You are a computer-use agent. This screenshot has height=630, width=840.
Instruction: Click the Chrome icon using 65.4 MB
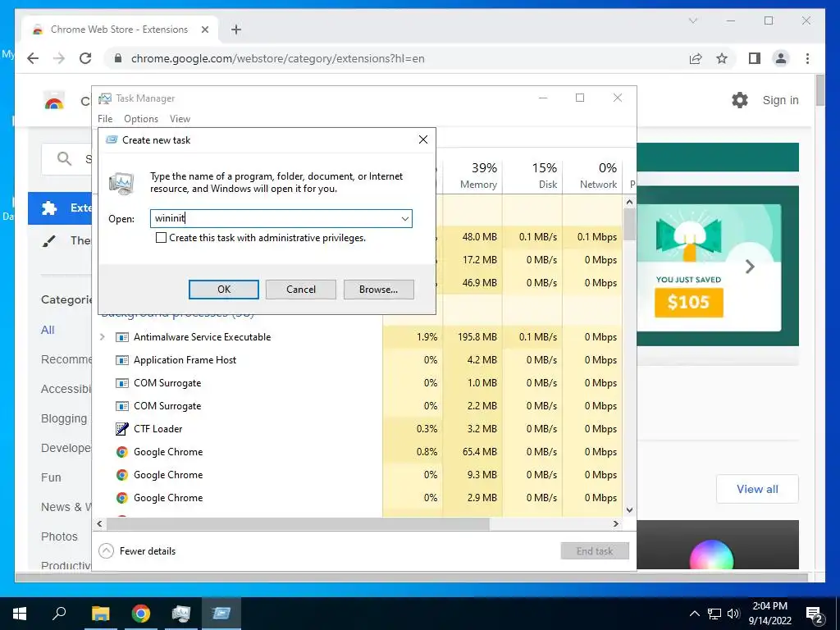click(x=122, y=452)
